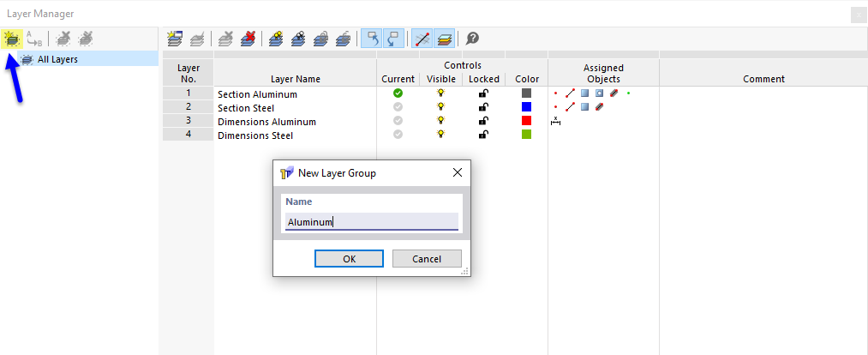Unlock all layers with the open padlock icon

[344, 39]
